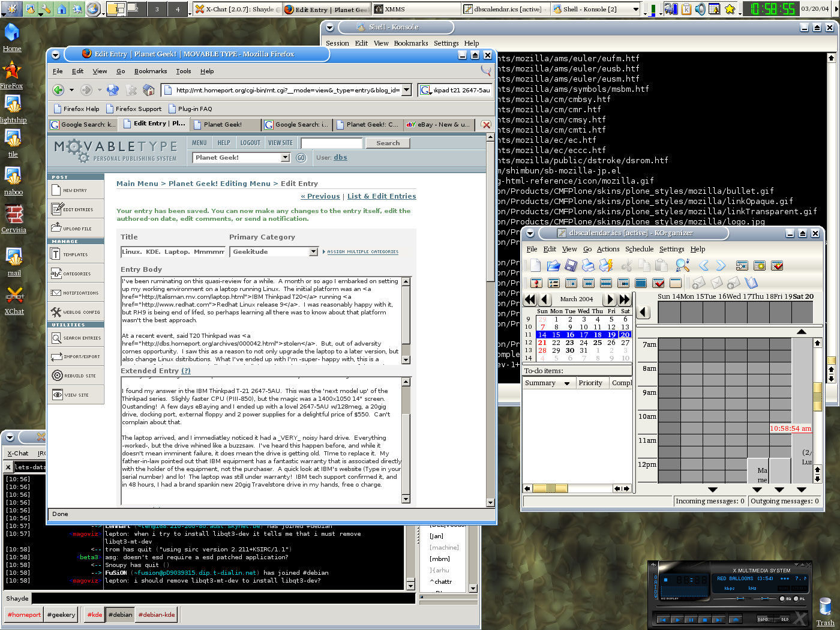The height and width of the screenshot is (630, 840).
Task: Pause playback in XMMS
Action: click(x=691, y=620)
